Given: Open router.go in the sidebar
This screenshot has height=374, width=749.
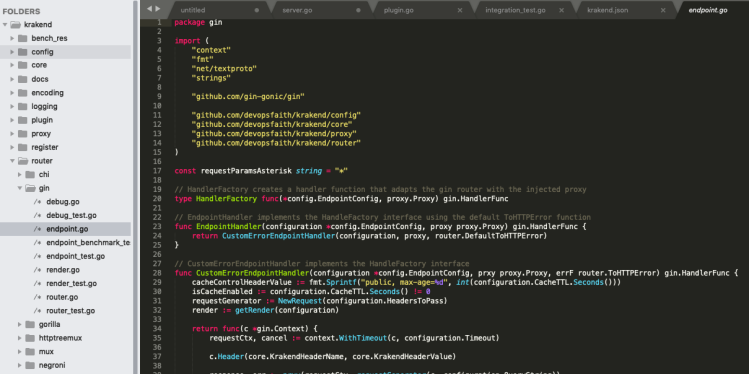Looking at the screenshot, I should click(62, 297).
